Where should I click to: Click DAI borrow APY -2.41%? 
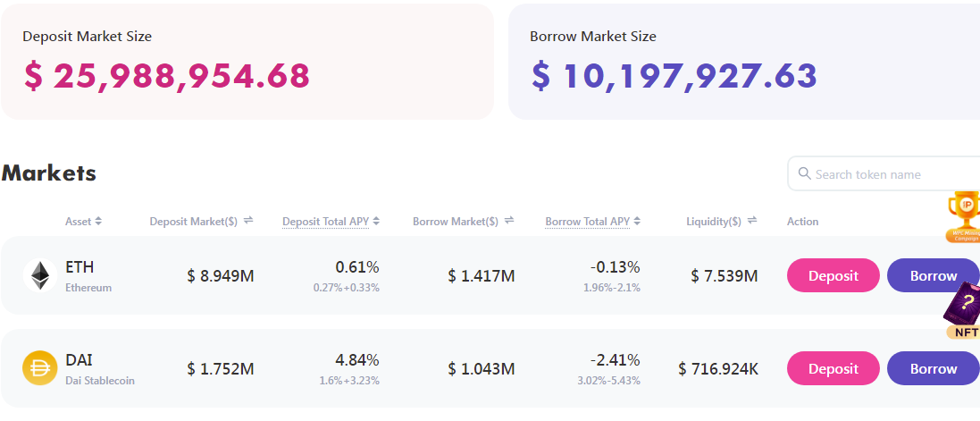[x=615, y=360]
